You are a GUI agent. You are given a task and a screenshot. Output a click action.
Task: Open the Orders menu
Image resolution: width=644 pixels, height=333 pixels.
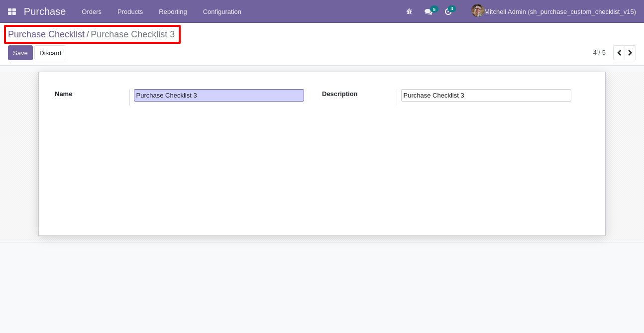pyautogui.click(x=92, y=11)
